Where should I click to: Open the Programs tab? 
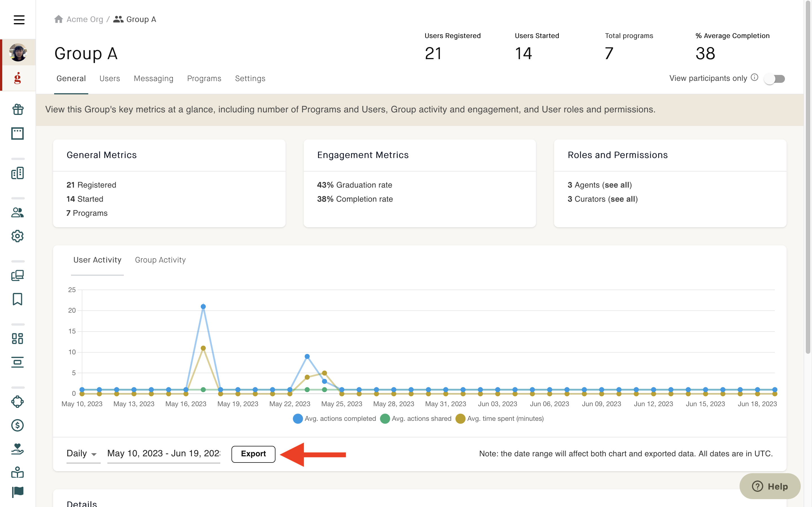click(204, 79)
